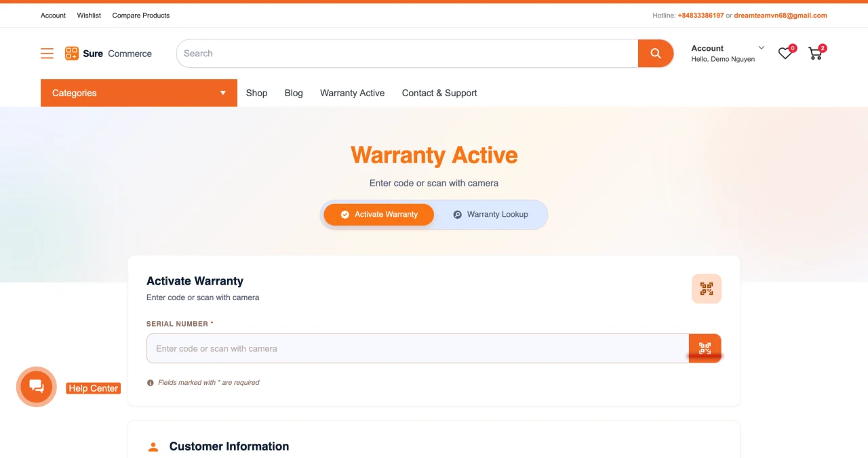Open the hamburger menu icon
This screenshot has height=458, width=868.
47,54
